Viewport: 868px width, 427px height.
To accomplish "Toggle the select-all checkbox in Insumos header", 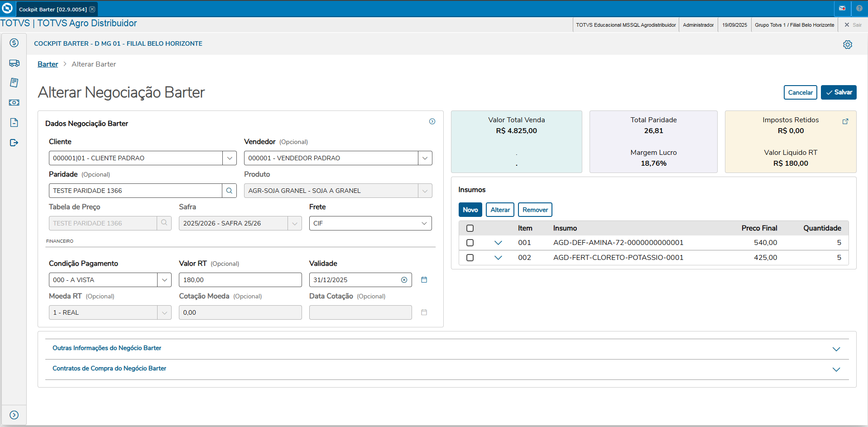I will [x=470, y=228].
